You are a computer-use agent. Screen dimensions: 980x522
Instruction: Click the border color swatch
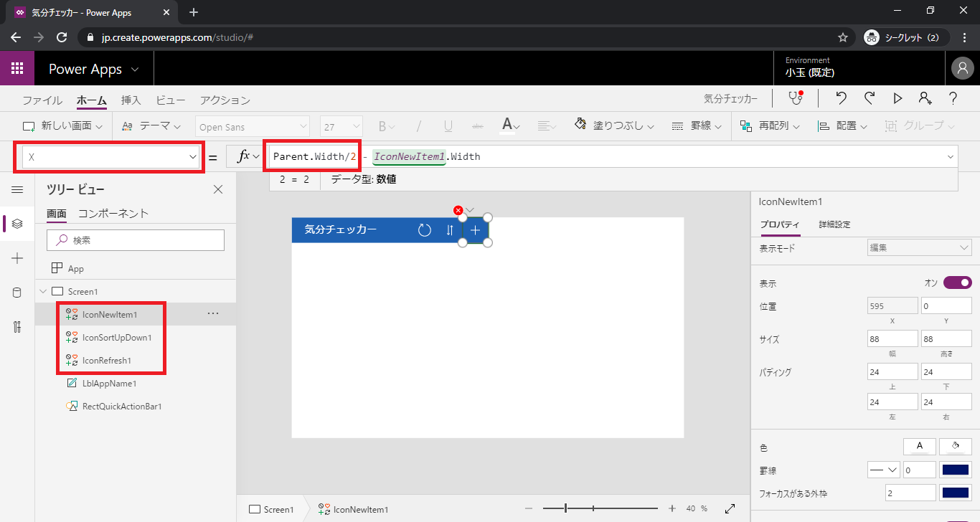click(956, 470)
